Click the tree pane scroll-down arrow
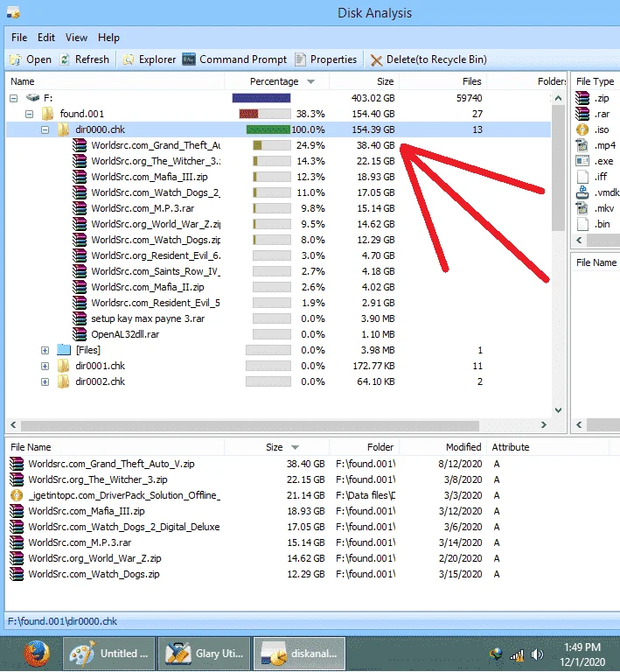The image size is (620, 672). pyautogui.click(x=558, y=410)
